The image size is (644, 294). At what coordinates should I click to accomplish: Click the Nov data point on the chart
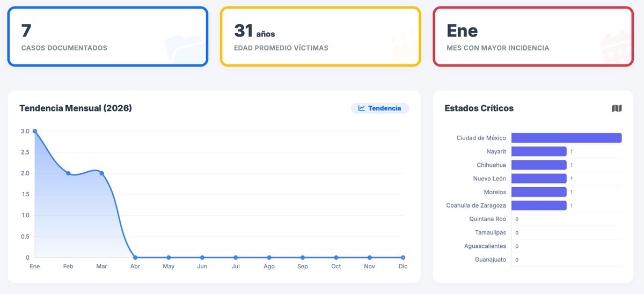(x=369, y=258)
